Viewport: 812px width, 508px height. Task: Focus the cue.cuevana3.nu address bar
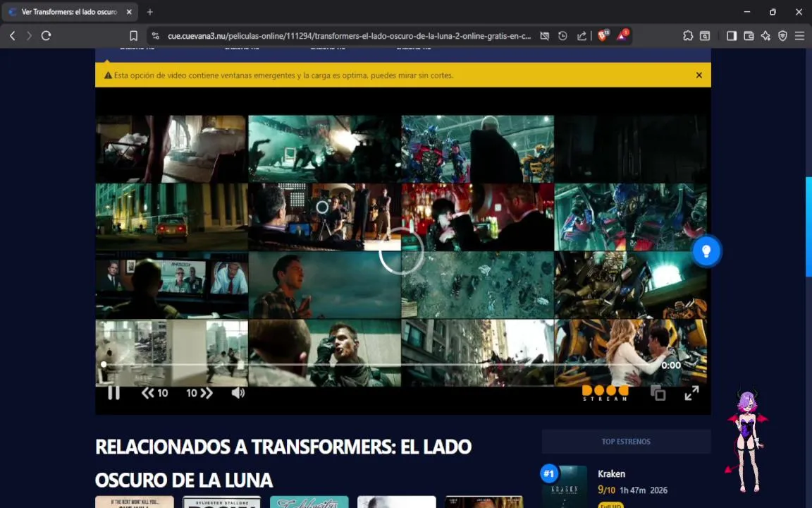pyautogui.click(x=349, y=36)
